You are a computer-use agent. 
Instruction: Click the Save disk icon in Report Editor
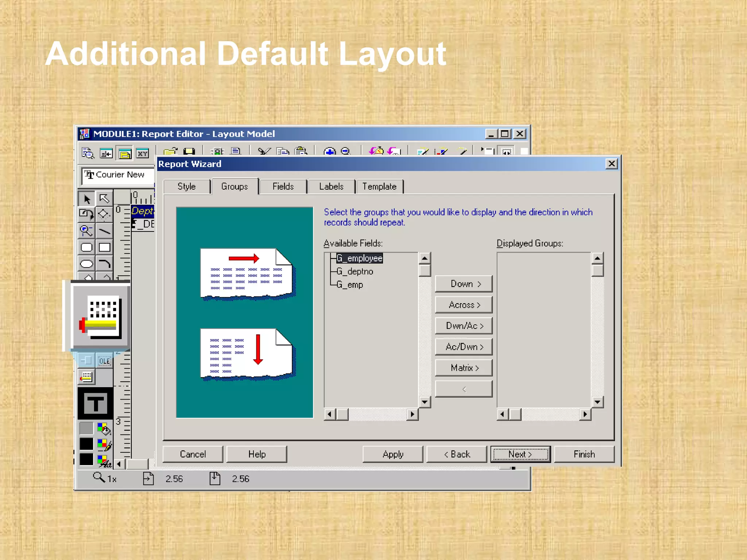(x=189, y=151)
